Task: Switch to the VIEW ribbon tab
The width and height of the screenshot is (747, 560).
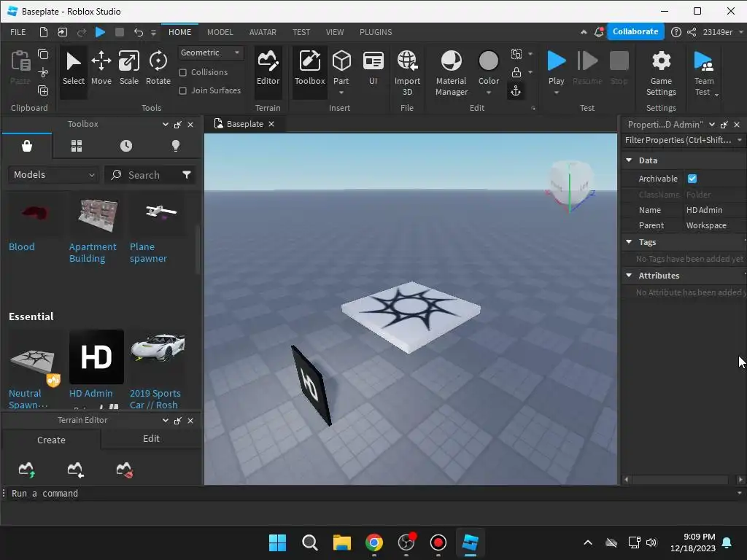Action: [x=334, y=32]
